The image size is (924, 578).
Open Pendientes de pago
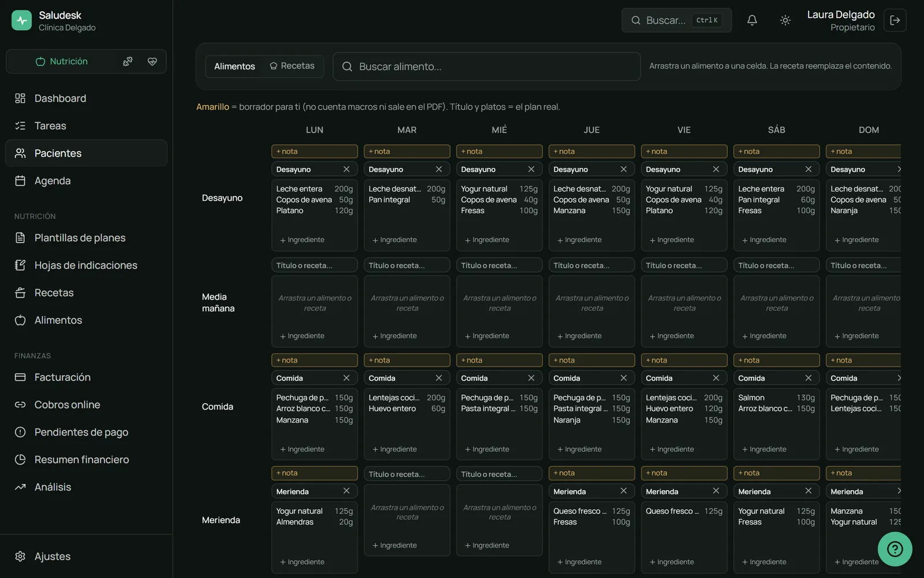(x=86, y=432)
